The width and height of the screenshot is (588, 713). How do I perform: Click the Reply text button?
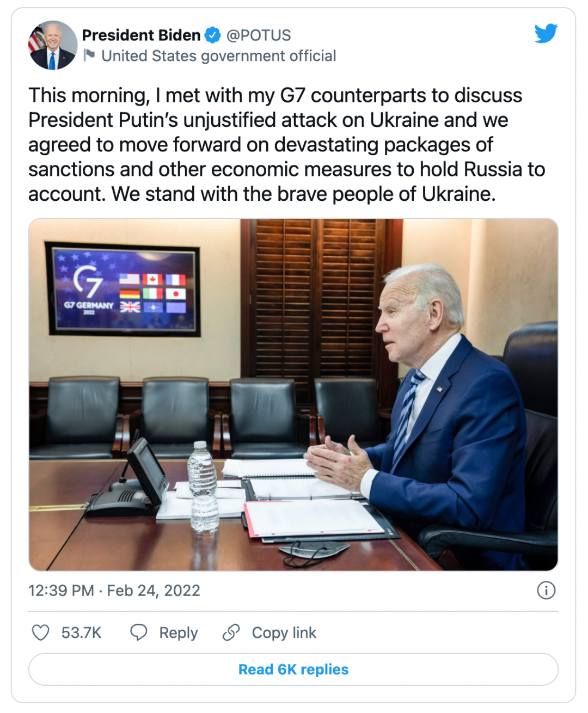point(179,632)
